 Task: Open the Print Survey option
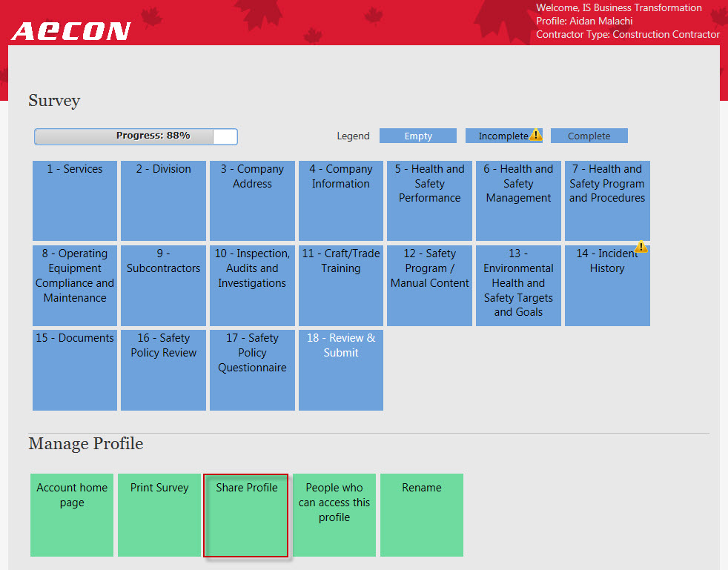[159, 515]
